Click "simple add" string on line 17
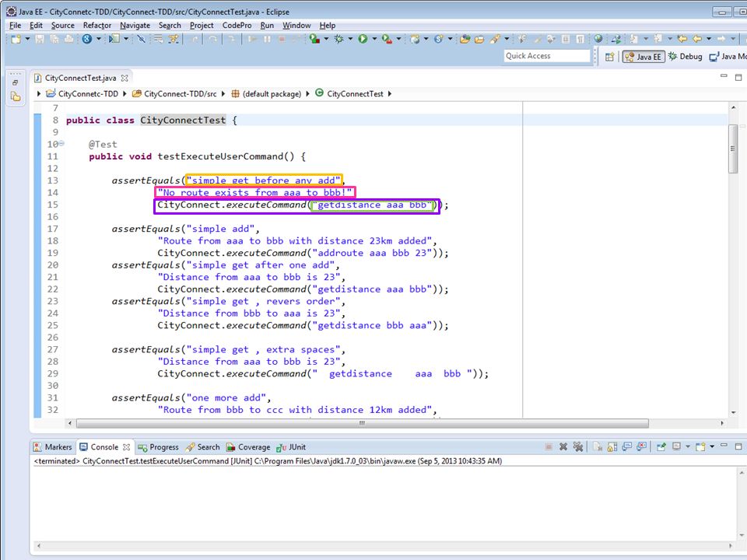This screenshot has width=747, height=560. pyautogui.click(x=220, y=229)
